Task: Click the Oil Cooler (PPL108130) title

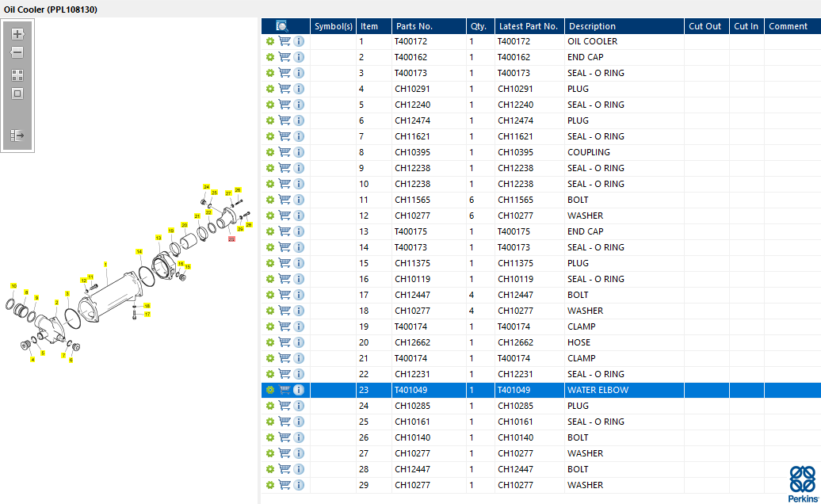Action: [50, 10]
